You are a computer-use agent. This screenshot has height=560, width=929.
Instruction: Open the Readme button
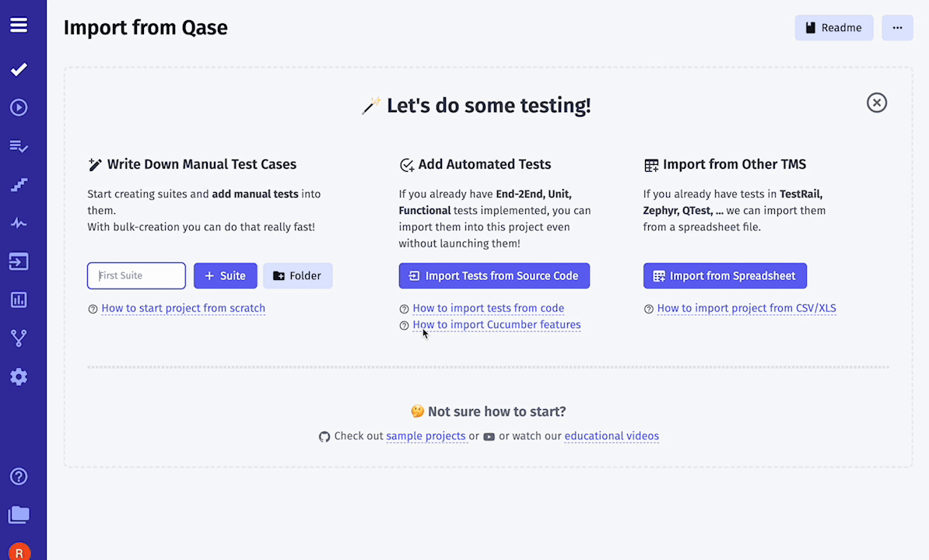pyautogui.click(x=833, y=28)
